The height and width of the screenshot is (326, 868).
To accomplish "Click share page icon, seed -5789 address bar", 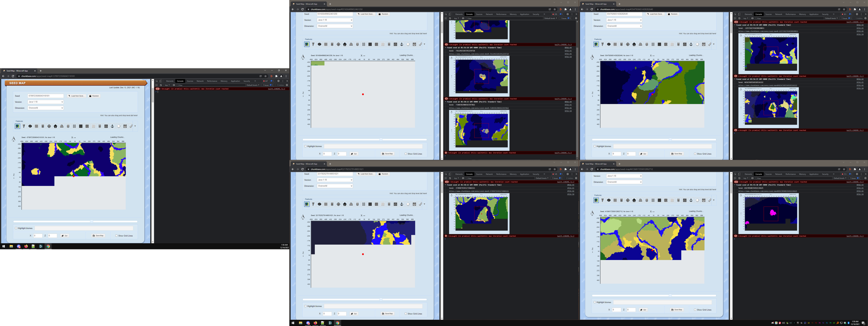I will [x=260, y=76].
